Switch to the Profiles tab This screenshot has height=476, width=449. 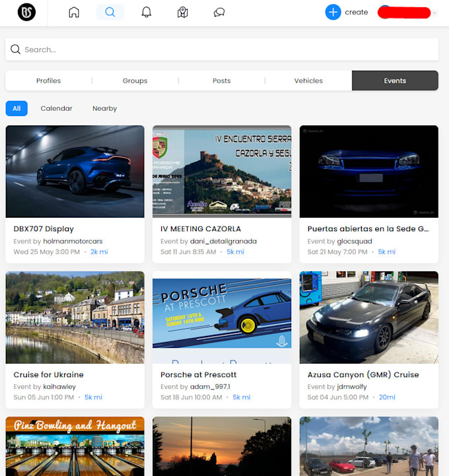49,81
